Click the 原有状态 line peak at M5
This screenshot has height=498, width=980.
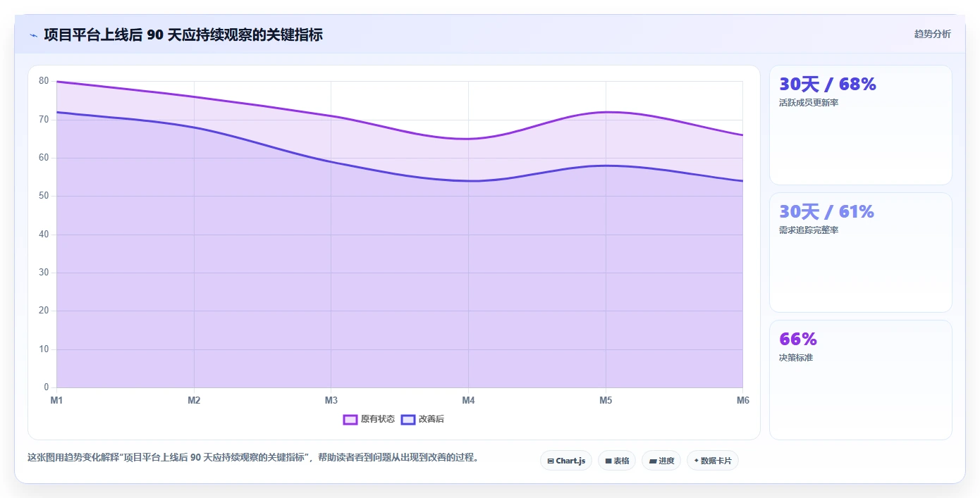click(x=606, y=112)
